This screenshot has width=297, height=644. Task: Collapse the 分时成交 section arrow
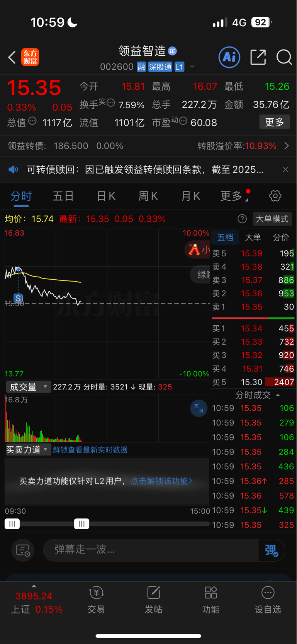point(278,395)
